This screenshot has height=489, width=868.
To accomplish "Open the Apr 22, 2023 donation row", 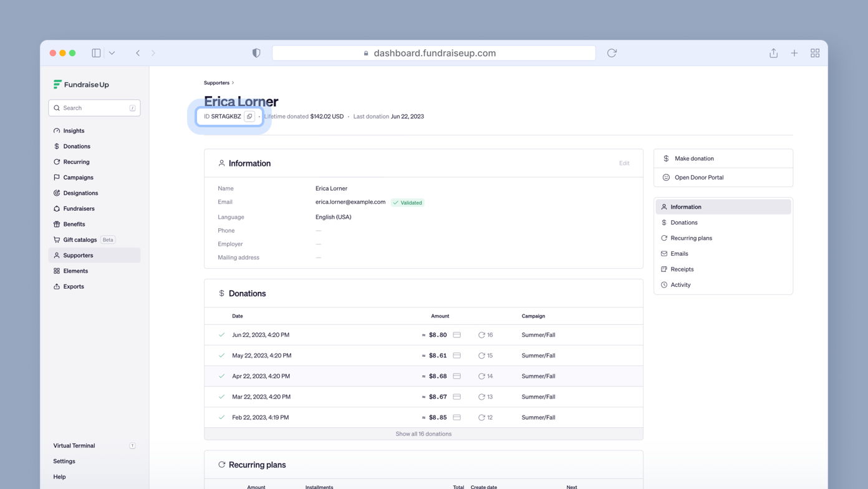I will click(423, 376).
